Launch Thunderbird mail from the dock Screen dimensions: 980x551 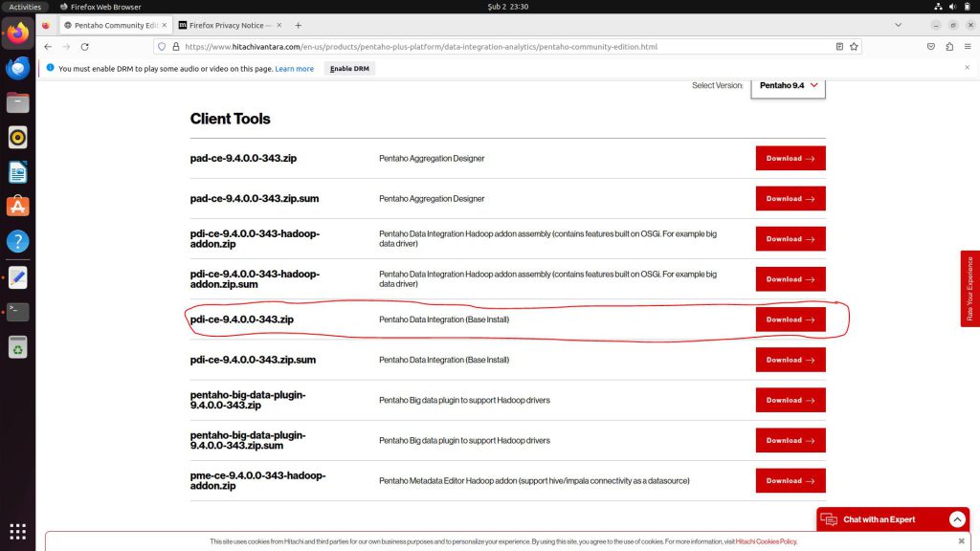coord(17,68)
